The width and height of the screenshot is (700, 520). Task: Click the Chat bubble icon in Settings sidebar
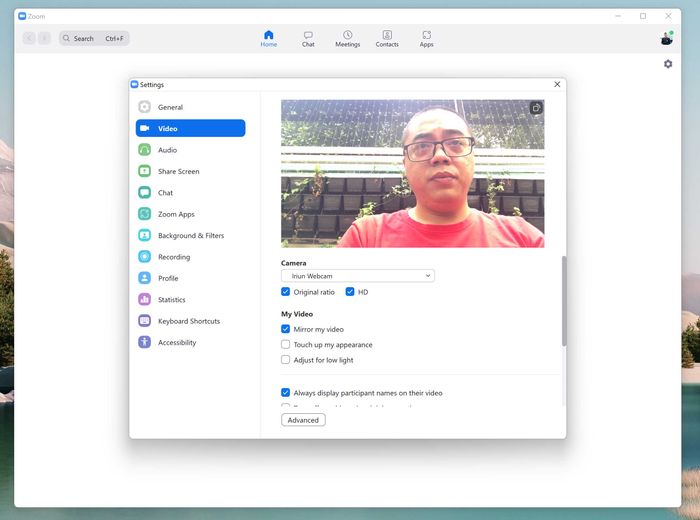(144, 192)
